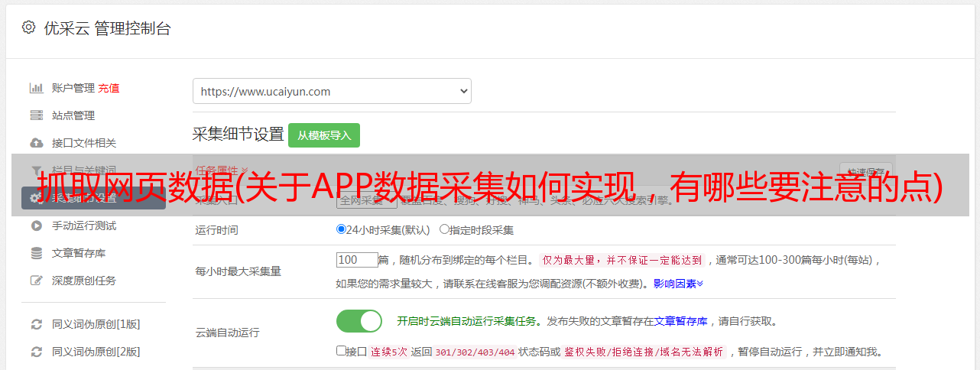Click the red 充值 link
980x370 pixels.
coord(109,88)
